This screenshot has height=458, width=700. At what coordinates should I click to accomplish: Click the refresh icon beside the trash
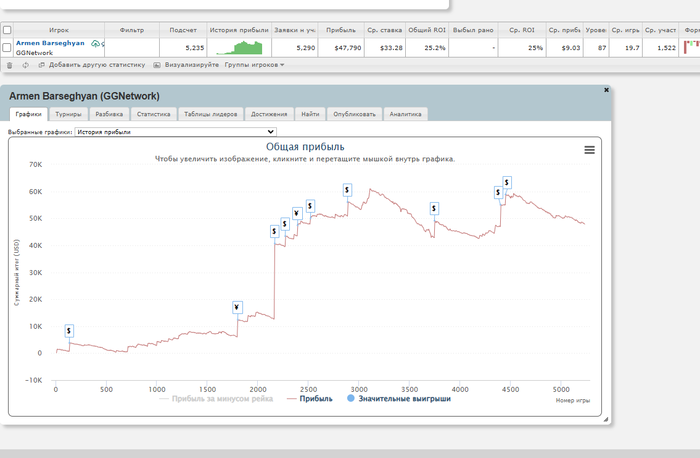[x=25, y=65]
